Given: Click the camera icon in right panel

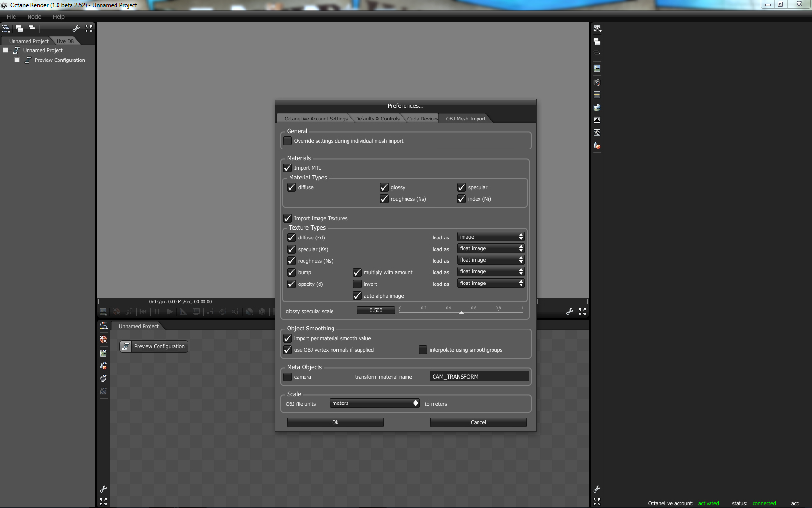Looking at the screenshot, I should [597, 82].
